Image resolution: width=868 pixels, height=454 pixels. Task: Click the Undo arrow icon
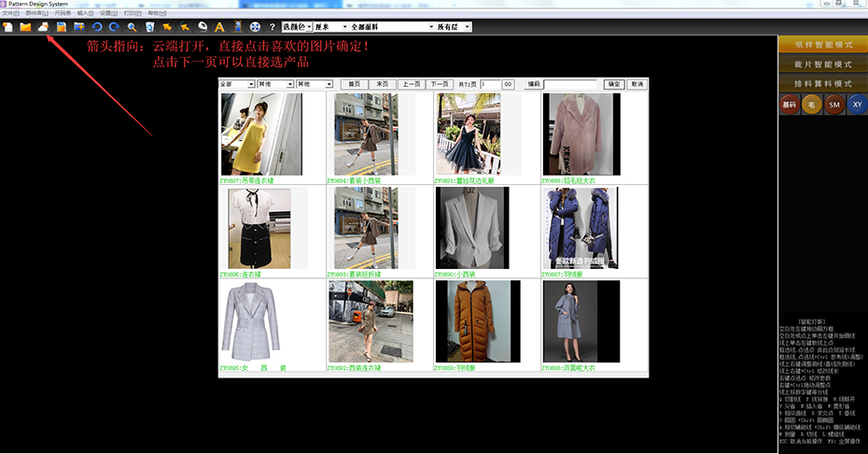[x=96, y=27]
